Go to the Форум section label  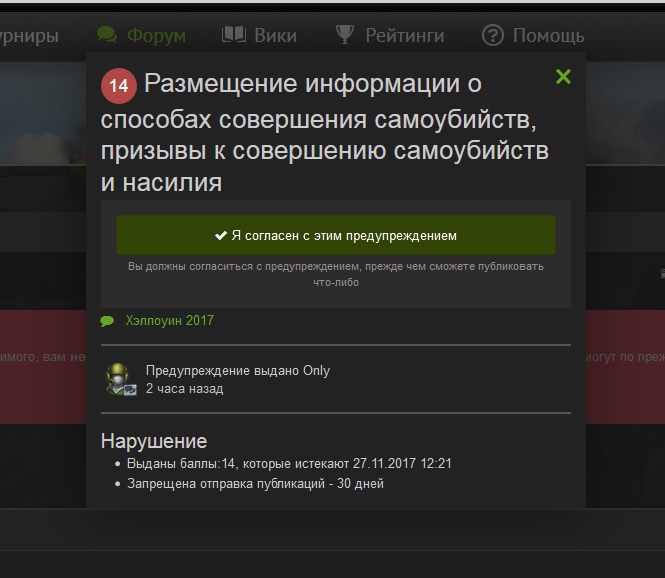[x=156, y=36]
